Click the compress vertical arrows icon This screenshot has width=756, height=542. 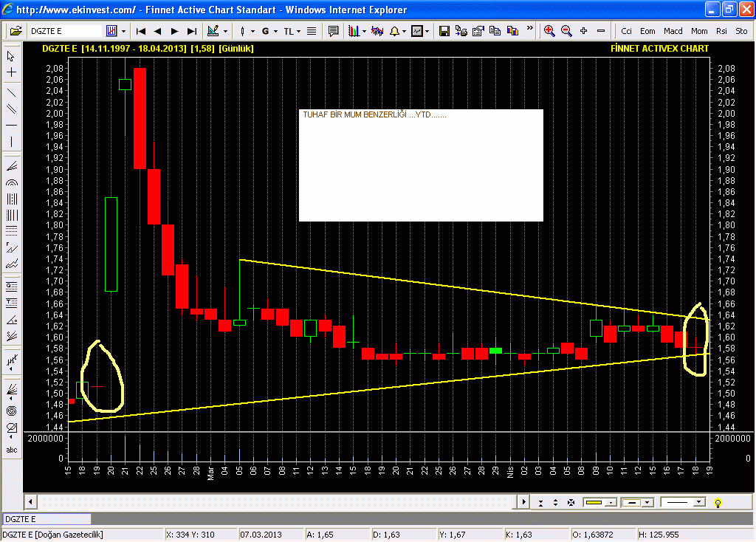(540, 503)
